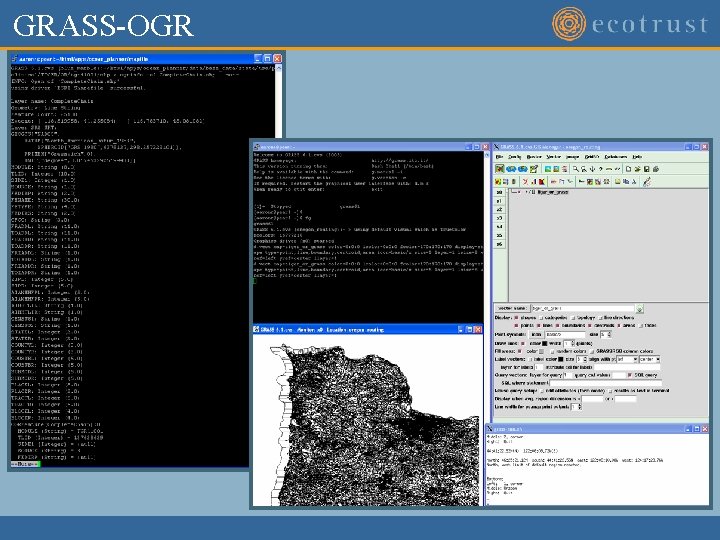Click the black Draw lines color swatch
Viewport: 720px width, 540px height.
[x=545, y=343]
